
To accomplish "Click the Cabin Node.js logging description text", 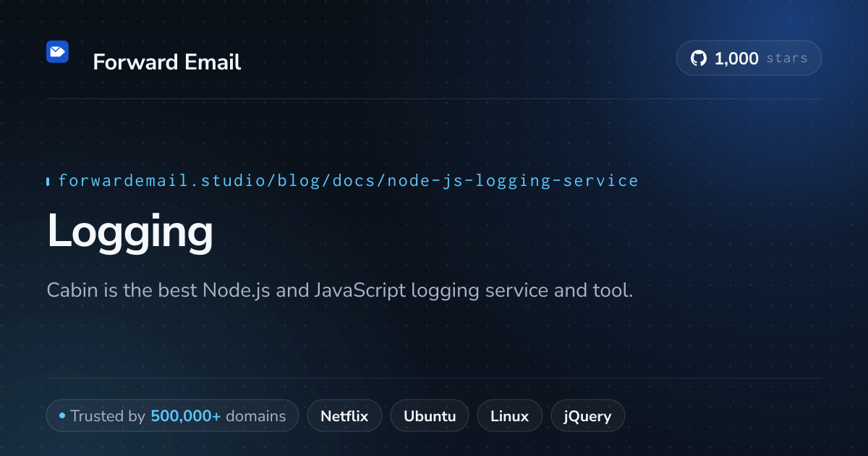I will click(340, 291).
